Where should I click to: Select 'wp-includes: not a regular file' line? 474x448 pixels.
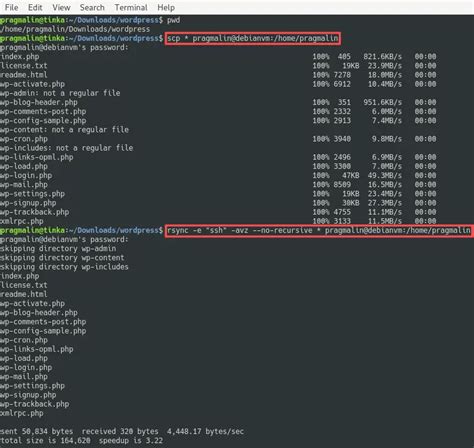[x=67, y=148]
